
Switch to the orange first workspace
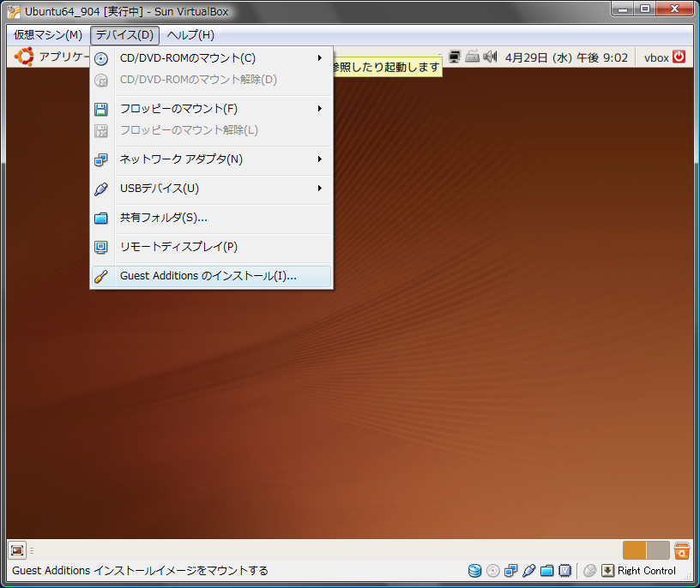pos(635,550)
